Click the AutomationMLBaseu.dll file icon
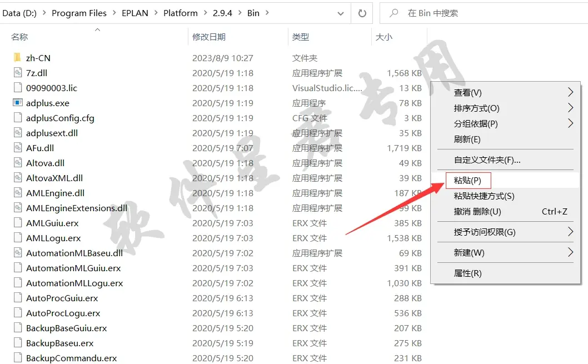588x364 pixels. click(x=17, y=253)
